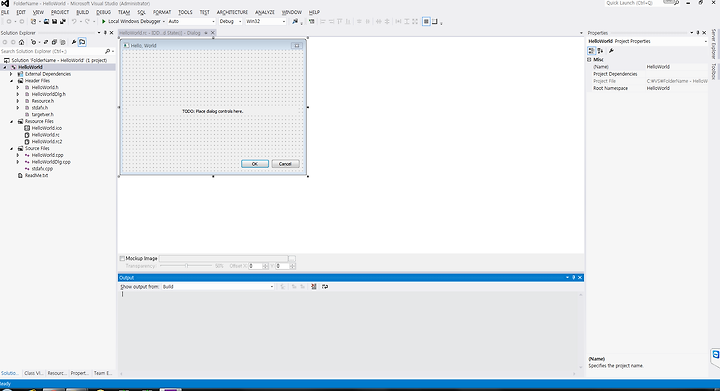This screenshot has width=720, height=391.
Task: Toggle the Mockup Image checkbox
Action: (x=122, y=258)
